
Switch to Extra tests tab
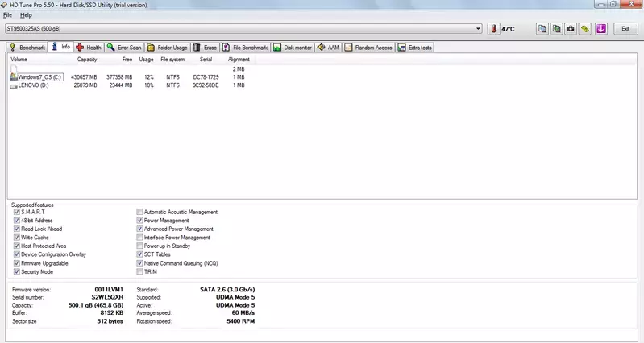click(x=415, y=48)
